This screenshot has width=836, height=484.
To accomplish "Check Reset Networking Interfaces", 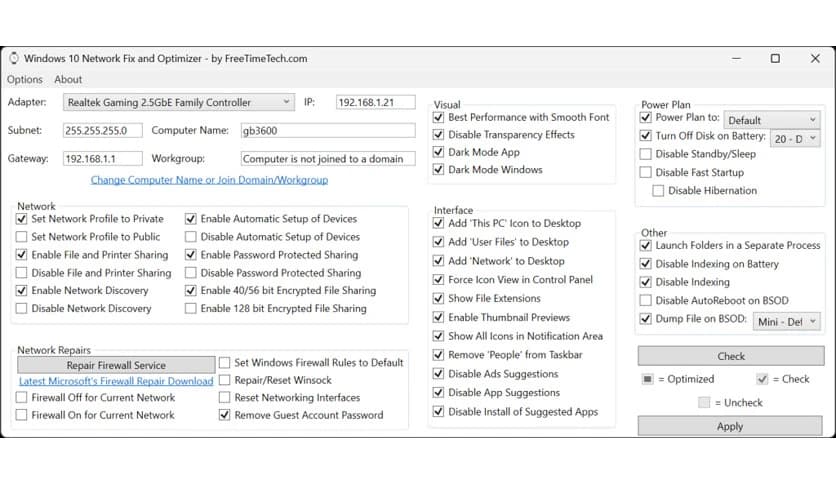I will pos(225,398).
